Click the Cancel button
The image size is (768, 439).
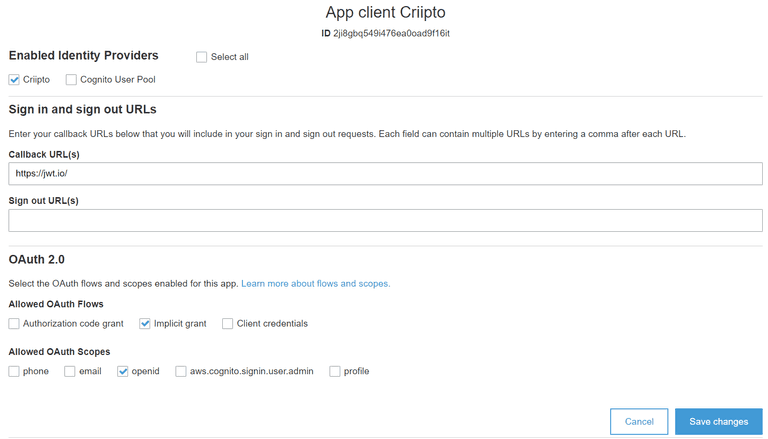coord(639,421)
